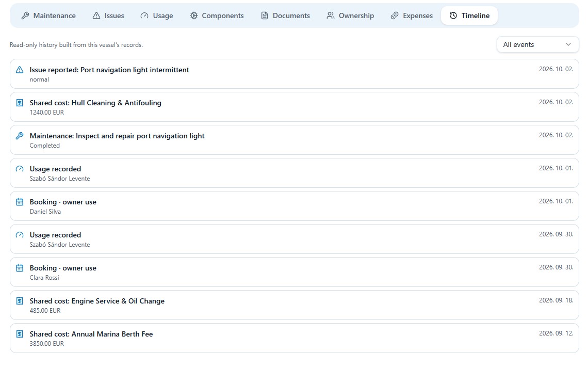Click the gauge icon on the 2026. 10. 01. usage row

(20, 169)
